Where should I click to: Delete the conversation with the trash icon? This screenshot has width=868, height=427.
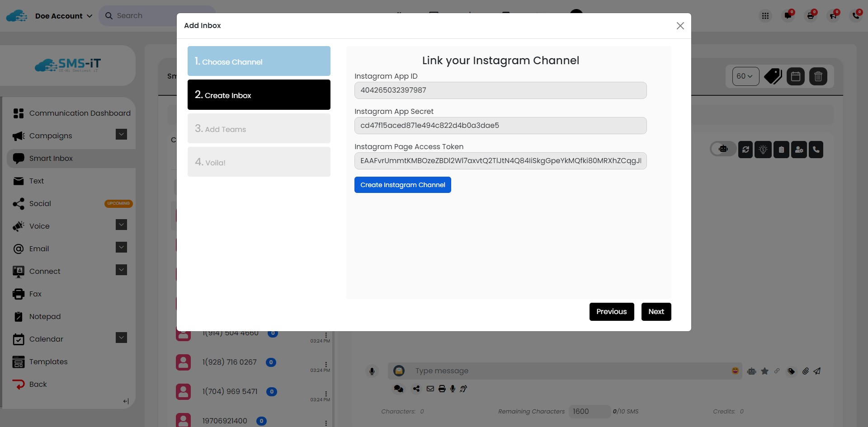[819, 76]
